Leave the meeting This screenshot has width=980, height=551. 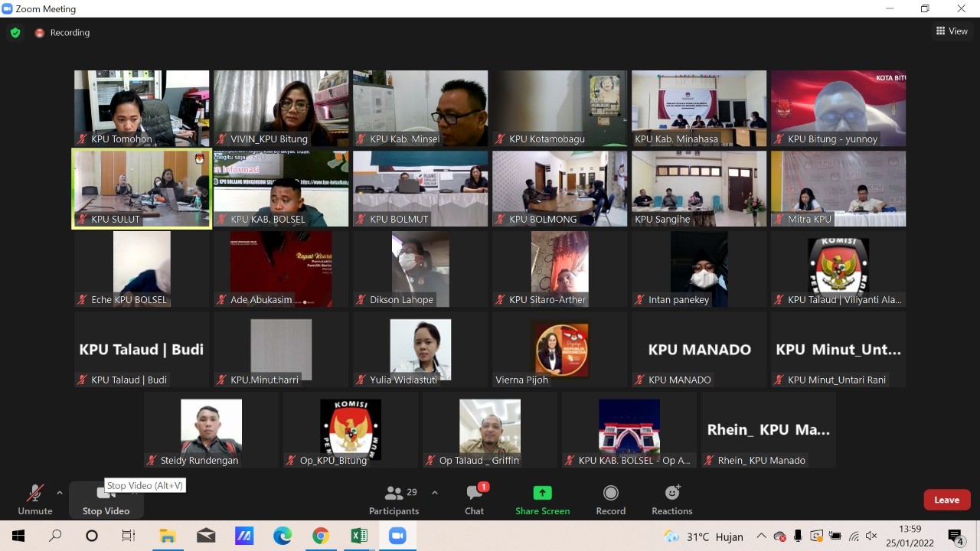946,500
